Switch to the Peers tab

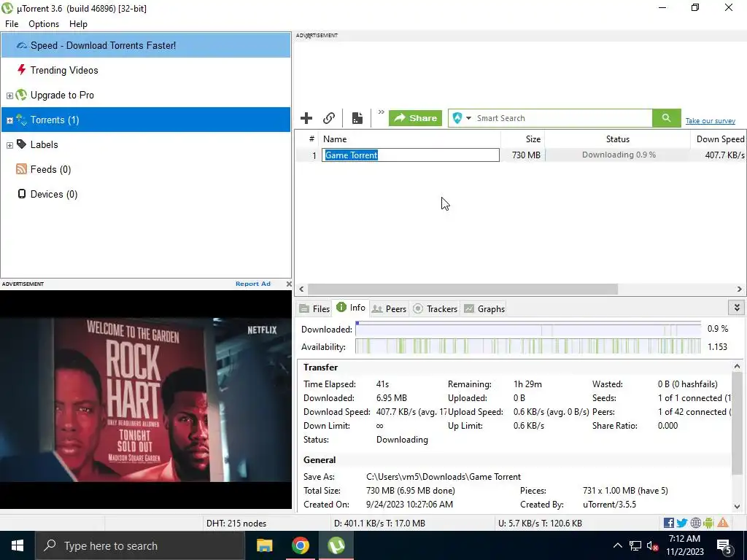click(x=389, y=308)
